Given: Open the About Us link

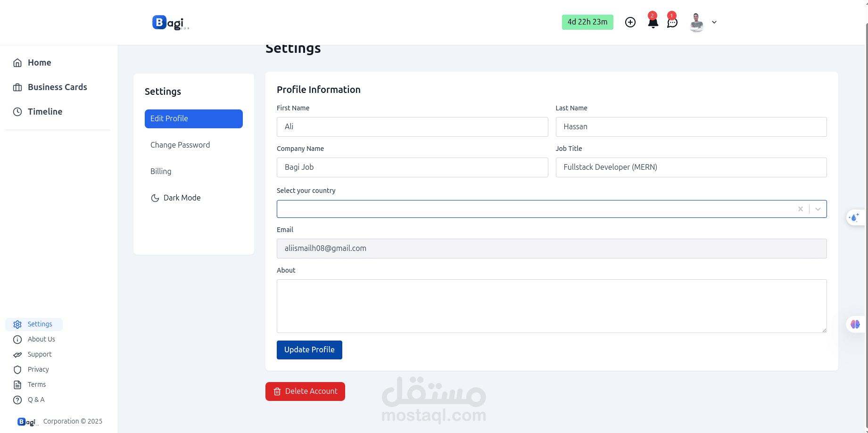Looking at the screenshot, I should tap(41, 340).
